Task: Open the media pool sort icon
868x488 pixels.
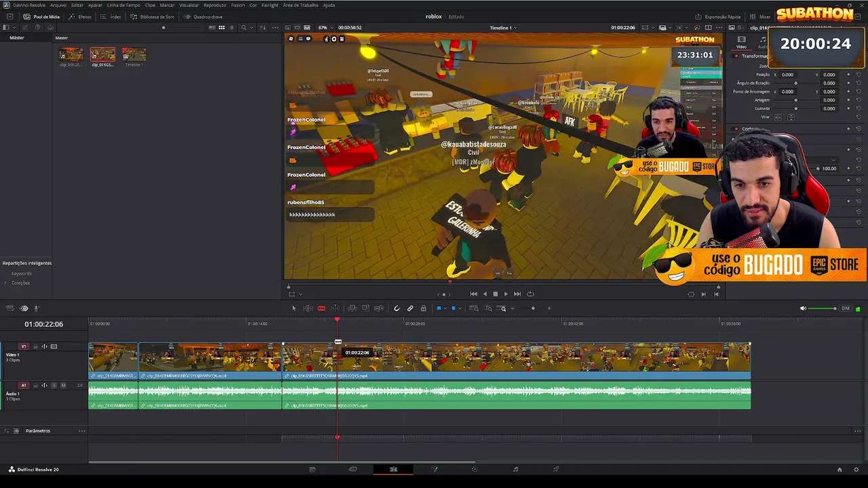Action: [x=263, y=28]
